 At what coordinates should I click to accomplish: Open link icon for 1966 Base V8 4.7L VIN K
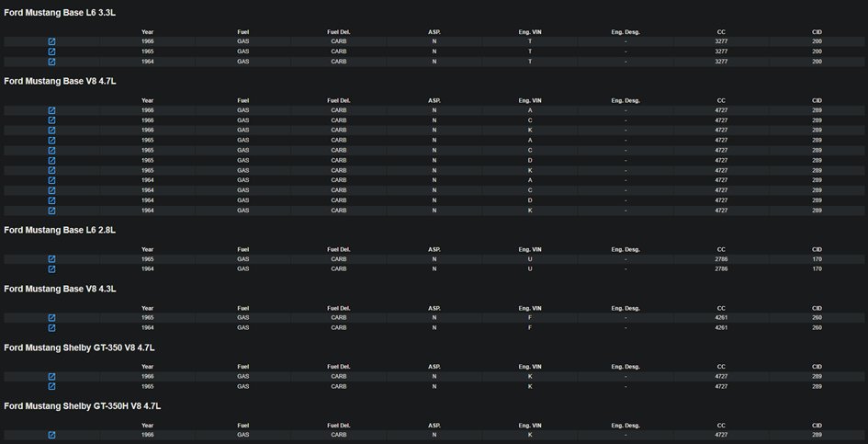point(51,131)
